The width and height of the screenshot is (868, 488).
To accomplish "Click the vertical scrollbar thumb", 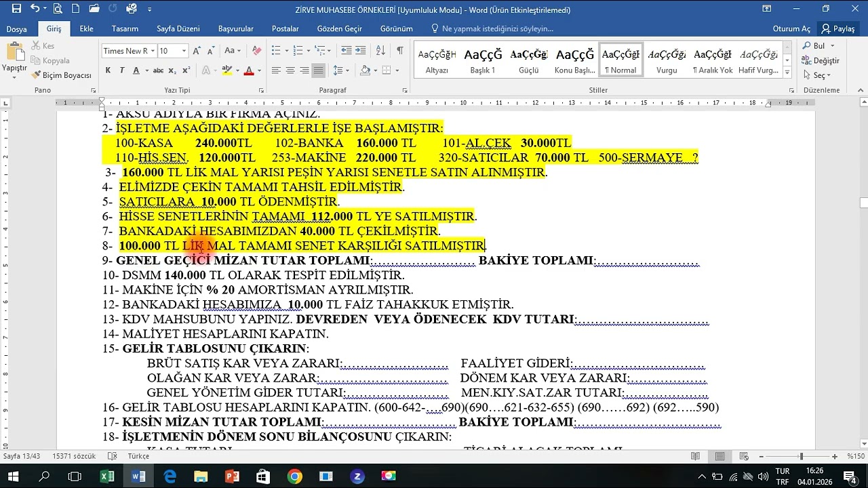I will [863, 203].
